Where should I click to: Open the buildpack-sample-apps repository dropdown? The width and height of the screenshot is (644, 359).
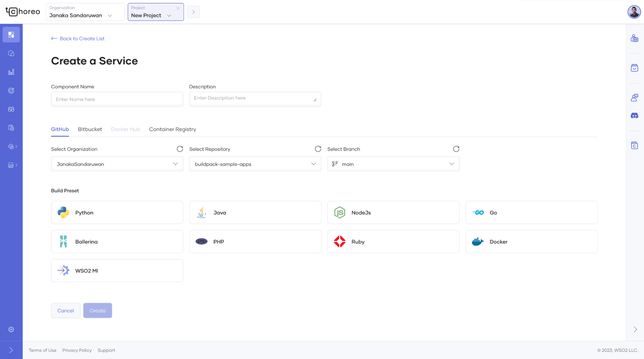255,164
